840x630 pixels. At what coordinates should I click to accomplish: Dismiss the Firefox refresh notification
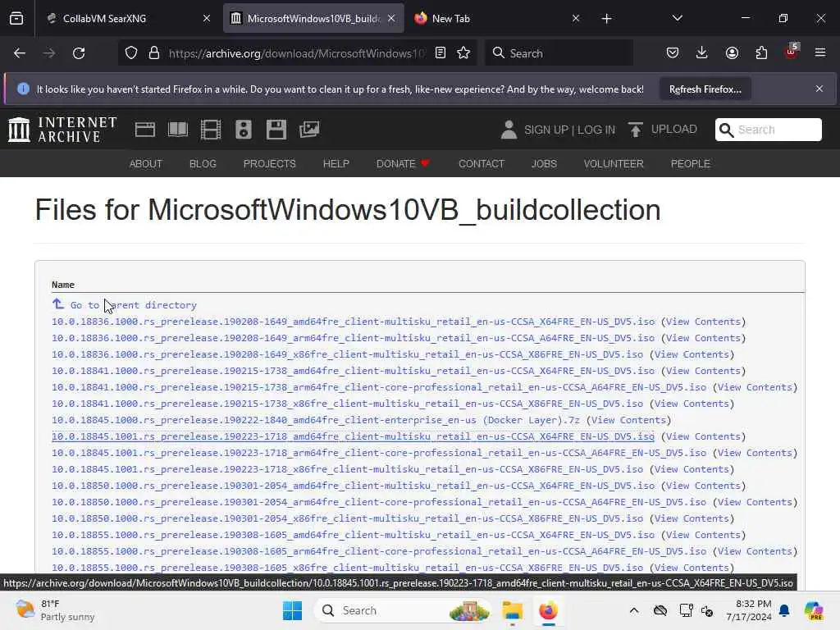[x=819, y=89]
